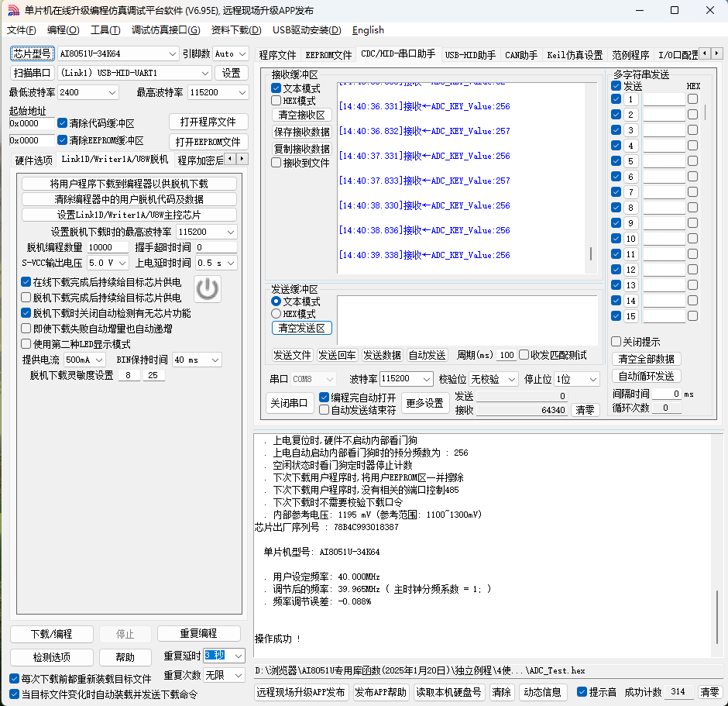Click the send buffer text area
This screenshot has width=728, height=706.
(x=467, y=320)
